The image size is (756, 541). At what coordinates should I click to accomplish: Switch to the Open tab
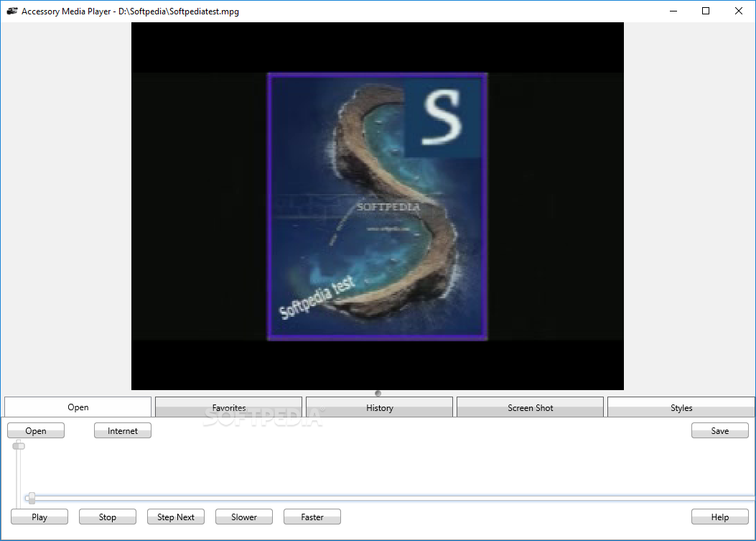[78, 407]
